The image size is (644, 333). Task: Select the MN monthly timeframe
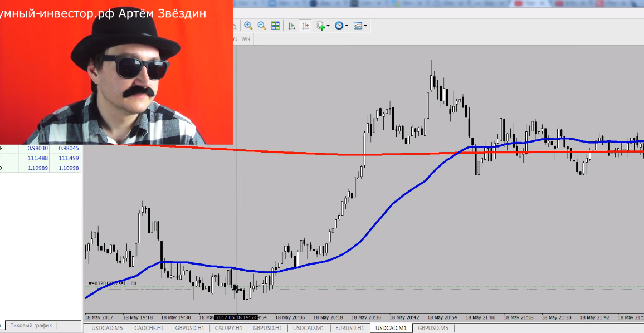[x=246, y=39]
